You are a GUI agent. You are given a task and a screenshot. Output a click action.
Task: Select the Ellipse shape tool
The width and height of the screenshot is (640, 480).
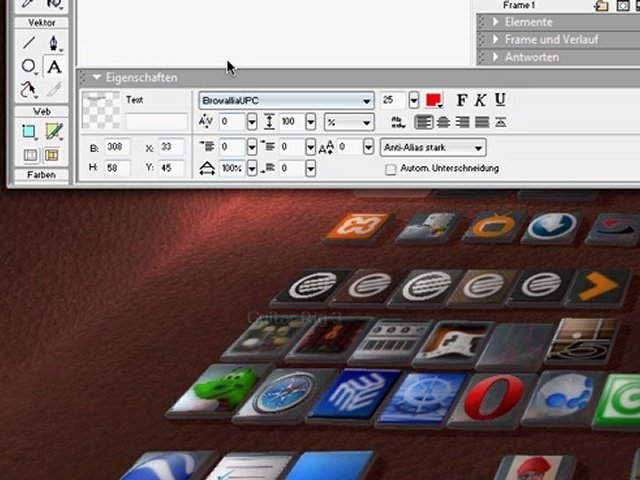tap(29, 67)
